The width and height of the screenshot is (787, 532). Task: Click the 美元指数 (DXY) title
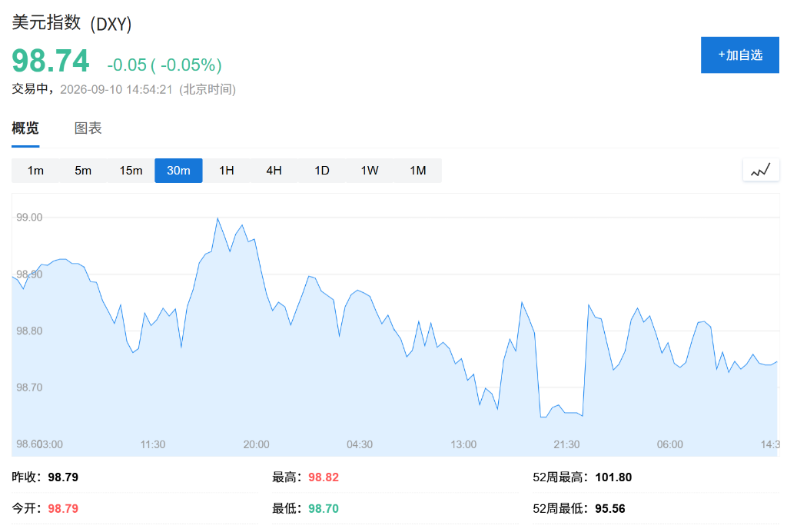coord(71,23)
